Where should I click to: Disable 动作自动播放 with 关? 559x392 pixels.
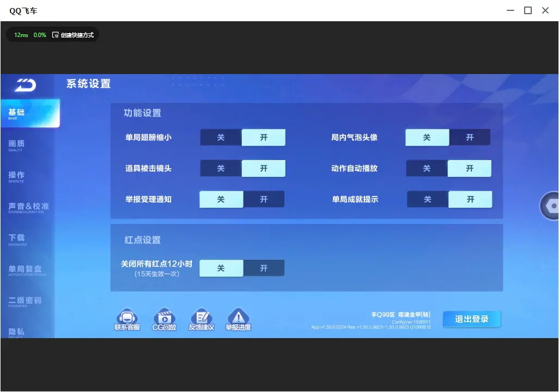[x=427, y=169]
